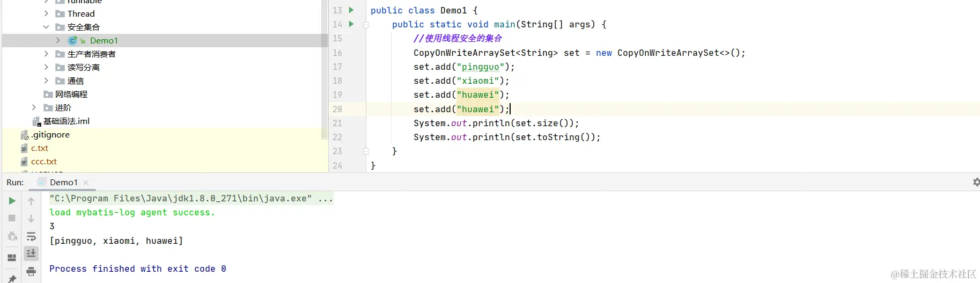The image size is (980, 283).
Task: Collapse the 安全集合 folder chevron
Action: [46, 27]
